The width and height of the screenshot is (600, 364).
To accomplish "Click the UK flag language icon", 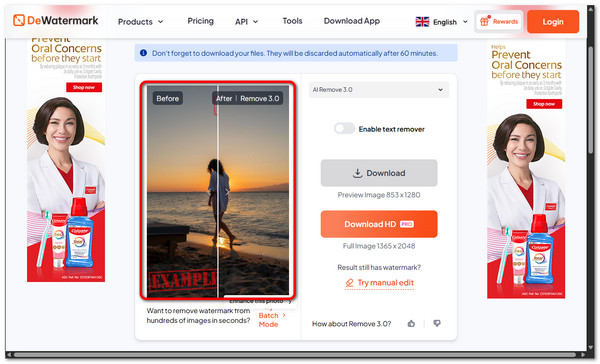I will (422, 22).
